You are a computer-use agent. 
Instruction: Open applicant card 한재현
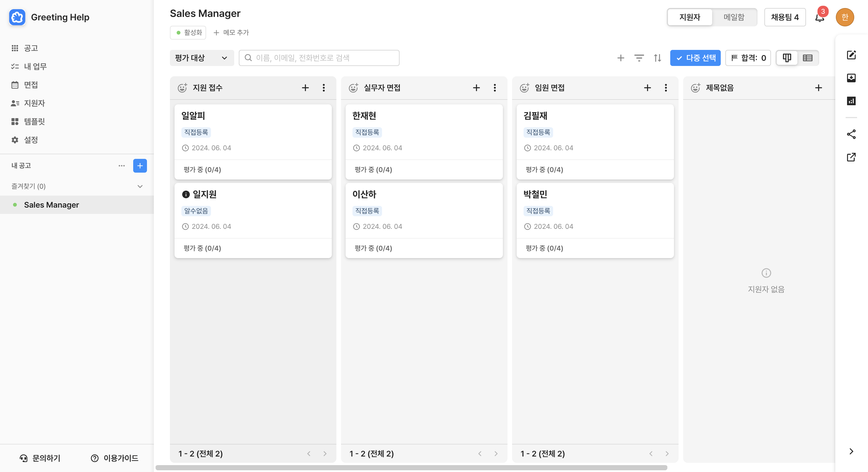424,142
